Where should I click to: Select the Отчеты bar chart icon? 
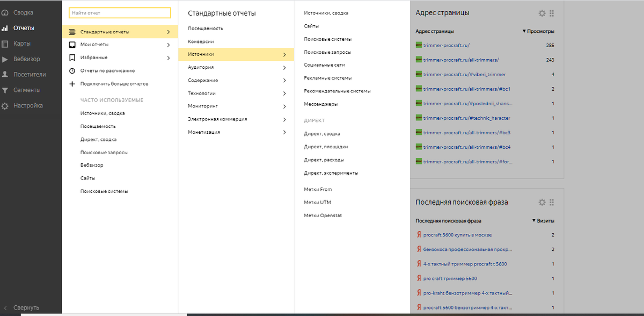[5, 28]
